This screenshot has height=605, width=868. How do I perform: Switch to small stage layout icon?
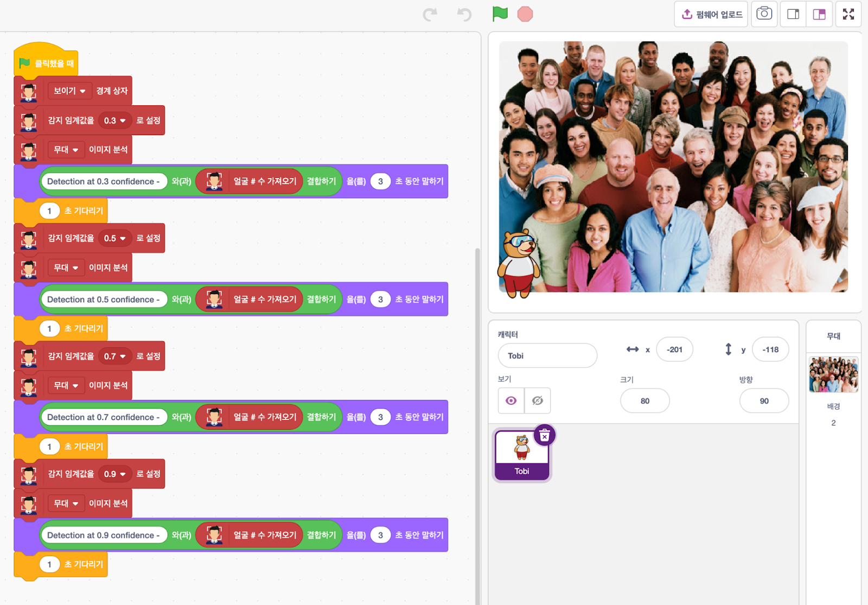coord(793,14)
